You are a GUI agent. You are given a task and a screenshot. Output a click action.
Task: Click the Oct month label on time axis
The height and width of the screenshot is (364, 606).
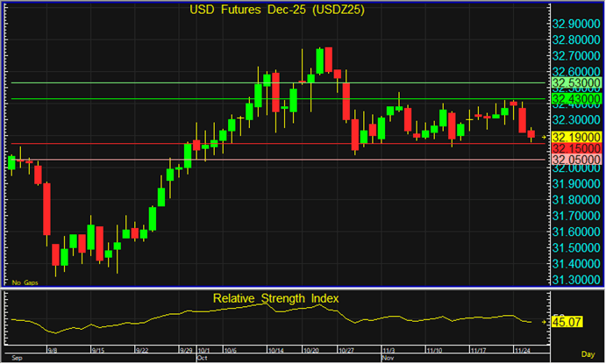[x=203, y=358]
